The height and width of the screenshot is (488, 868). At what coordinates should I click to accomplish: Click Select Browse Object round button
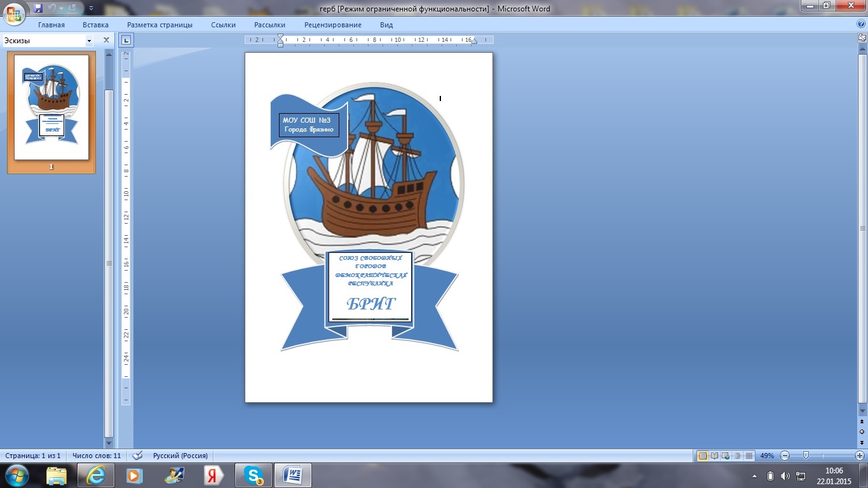pyautogui.click(x=862, y=431)
